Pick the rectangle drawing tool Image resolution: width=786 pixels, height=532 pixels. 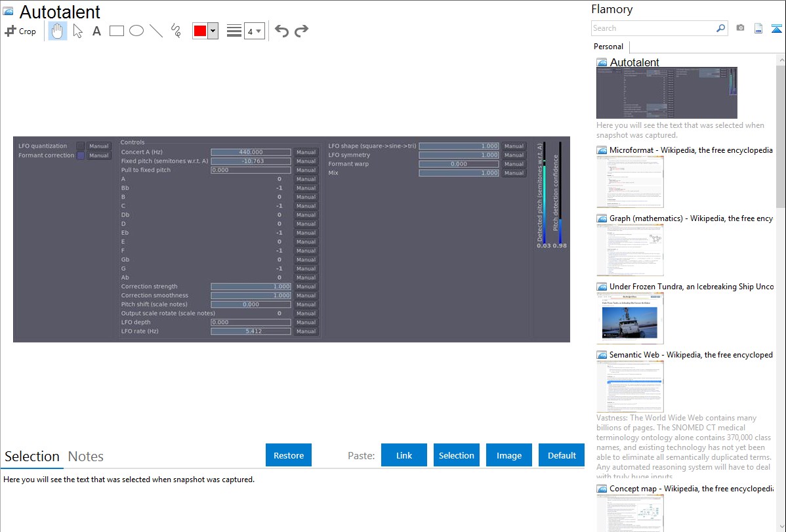pyautogui.click(x=116, y=31)
